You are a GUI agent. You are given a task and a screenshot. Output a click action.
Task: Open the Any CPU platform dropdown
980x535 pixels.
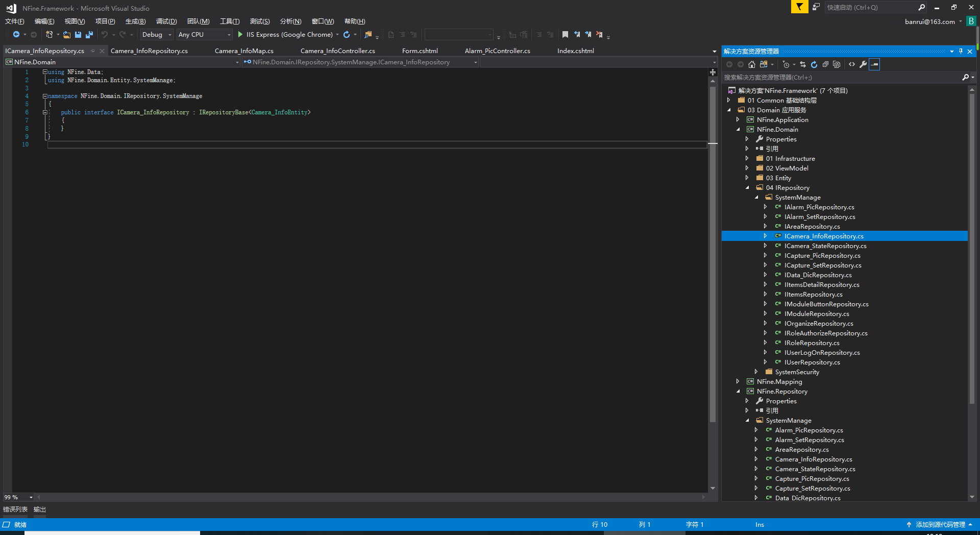coord(205,34)
